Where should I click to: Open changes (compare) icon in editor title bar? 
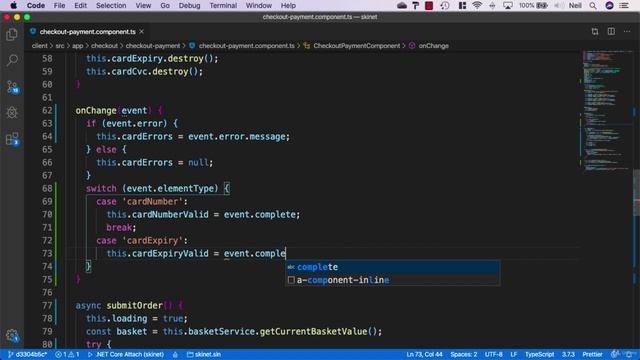595,31
